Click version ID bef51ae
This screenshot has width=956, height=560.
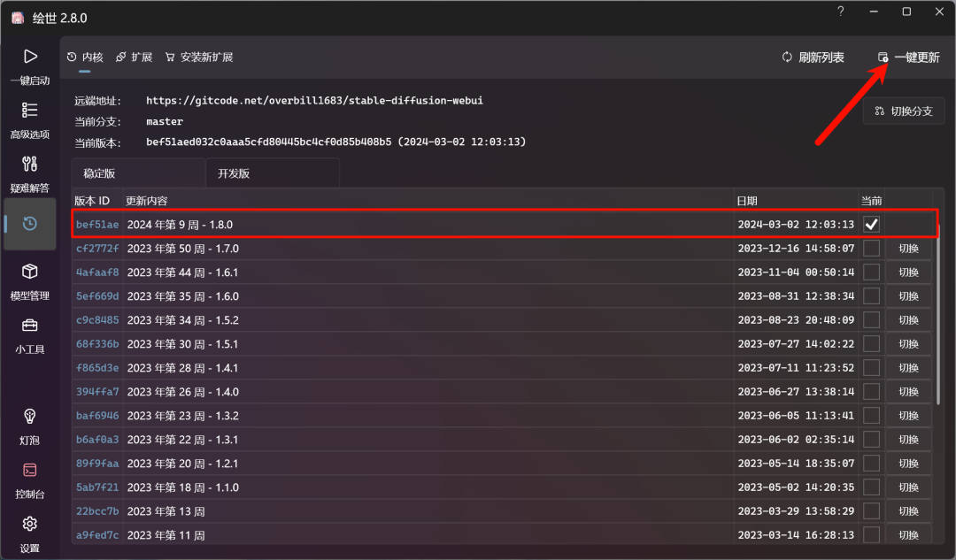pyautogui.click(x=97, y=224)
